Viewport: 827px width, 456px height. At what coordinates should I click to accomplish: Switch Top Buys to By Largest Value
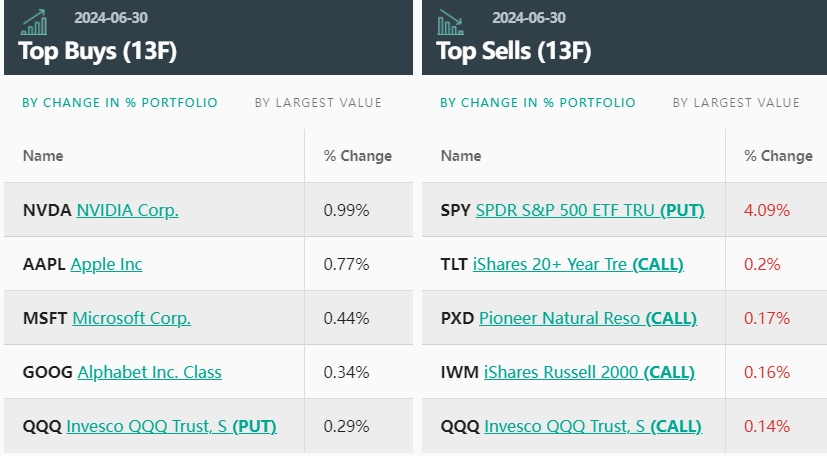click(318, 102)
